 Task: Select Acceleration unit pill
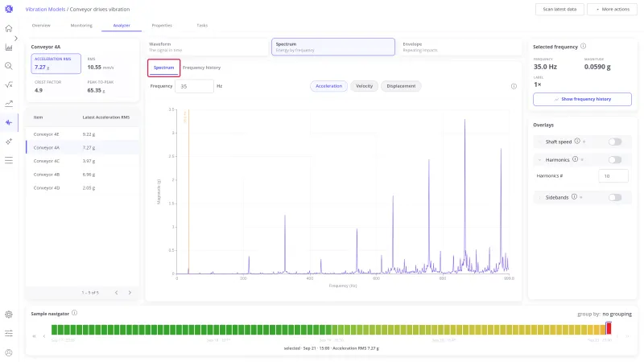pyautogui.click(x=328, y=86)
